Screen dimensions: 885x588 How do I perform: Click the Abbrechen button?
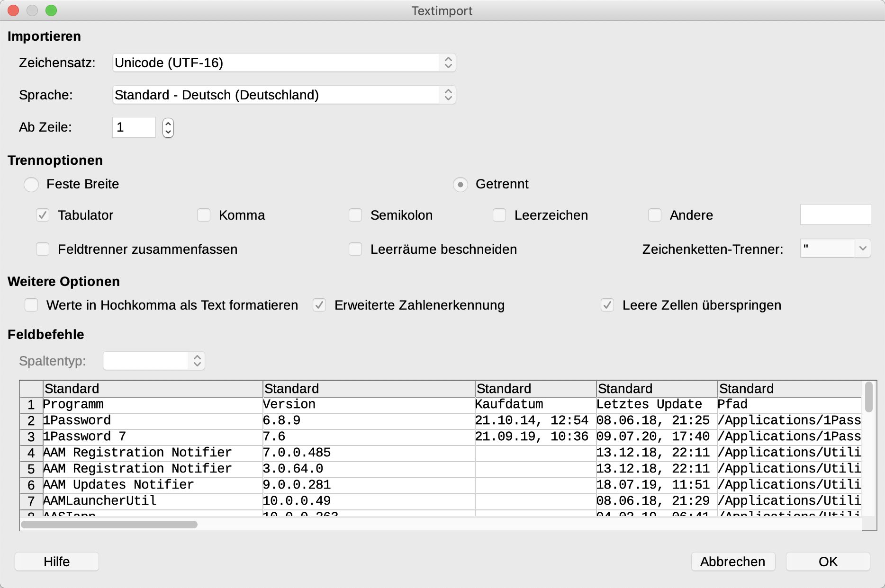(x=733, y=561)
